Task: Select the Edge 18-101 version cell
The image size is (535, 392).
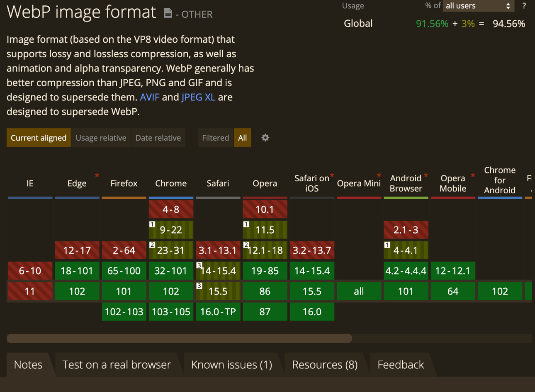Action: point(77,271)
